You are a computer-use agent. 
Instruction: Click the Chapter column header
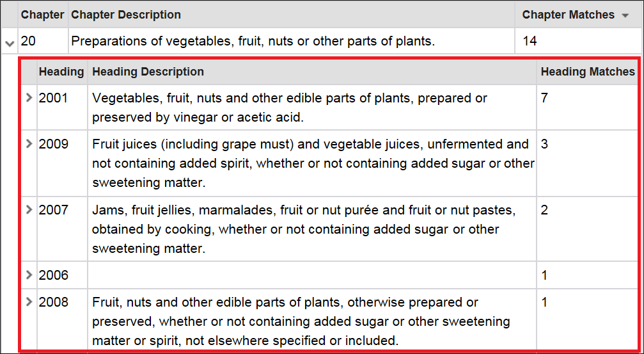click(42, 15)
